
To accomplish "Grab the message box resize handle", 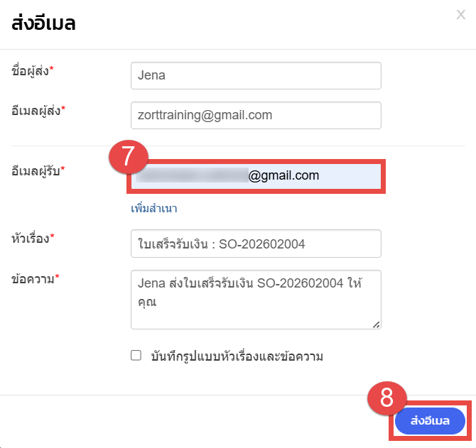I will point(376,324).
